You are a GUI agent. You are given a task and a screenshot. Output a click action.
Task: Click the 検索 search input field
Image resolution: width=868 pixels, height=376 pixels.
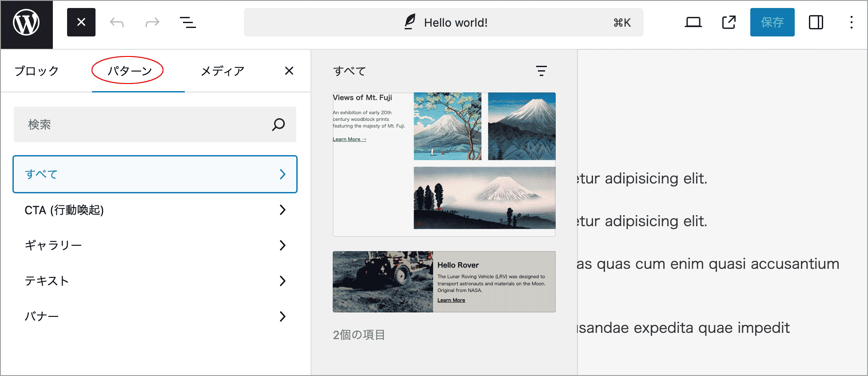147,124
